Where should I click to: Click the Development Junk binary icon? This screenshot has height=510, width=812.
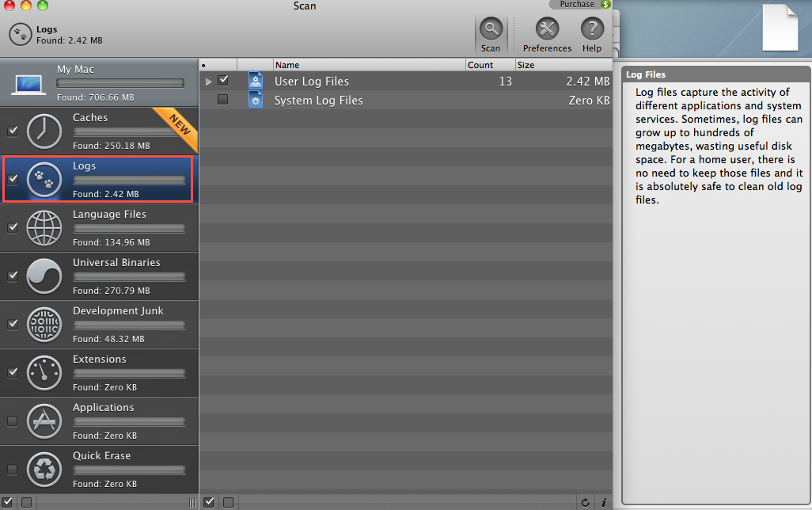pos(44,325)
